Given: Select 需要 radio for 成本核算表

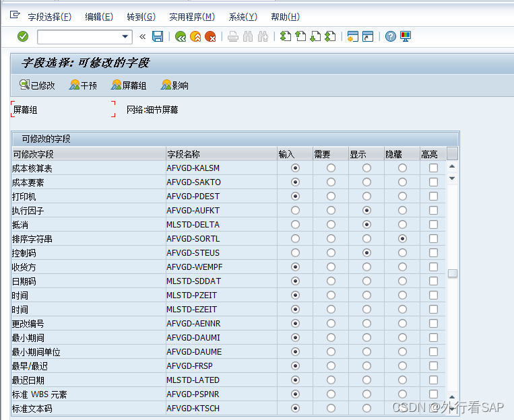Looking at the screenshot, I should tap(331, 168).
